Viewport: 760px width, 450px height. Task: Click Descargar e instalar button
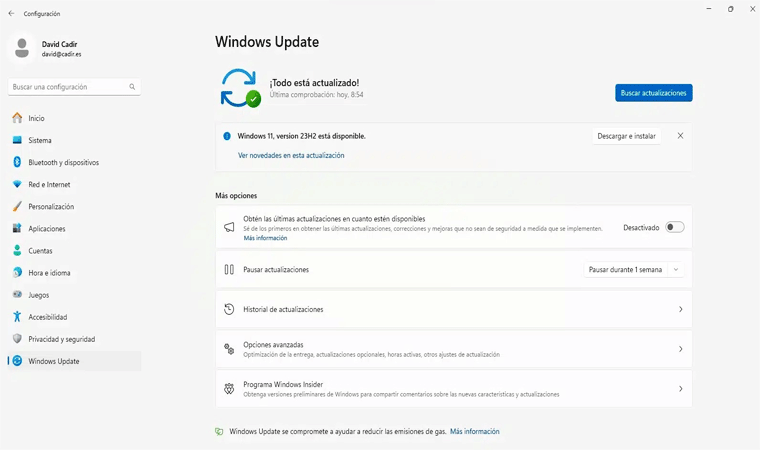click(626, 136)
